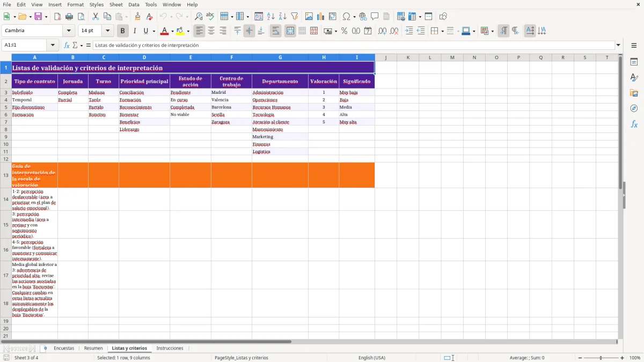Toggle Print Preview icon

tap(80, 17)
